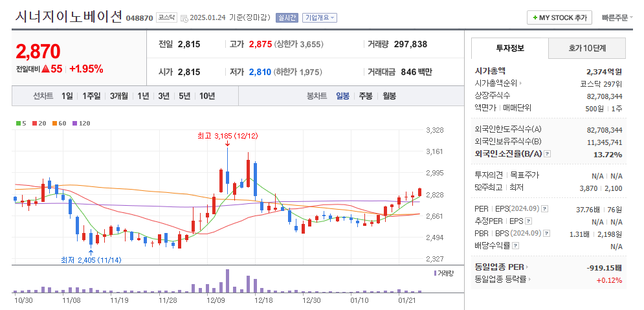The image size is (644, 310).
Task: Show the 월봉 monthly candle chart
Action: pos(390,96)
